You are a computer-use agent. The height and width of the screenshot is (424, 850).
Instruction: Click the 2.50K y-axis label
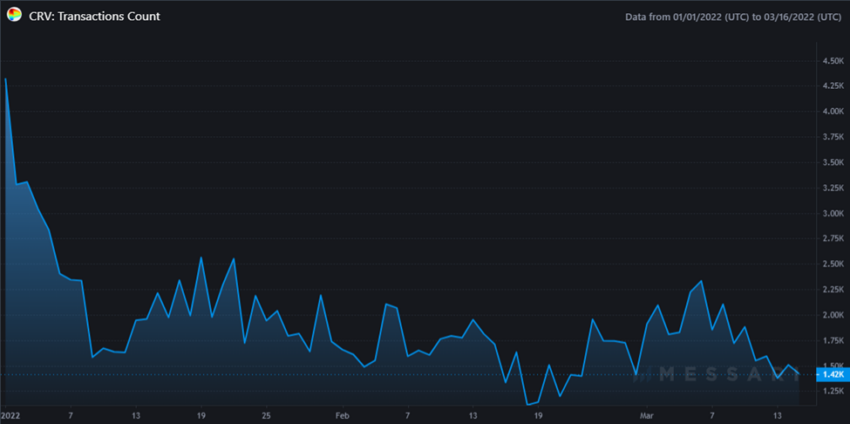tap(833, 264)
